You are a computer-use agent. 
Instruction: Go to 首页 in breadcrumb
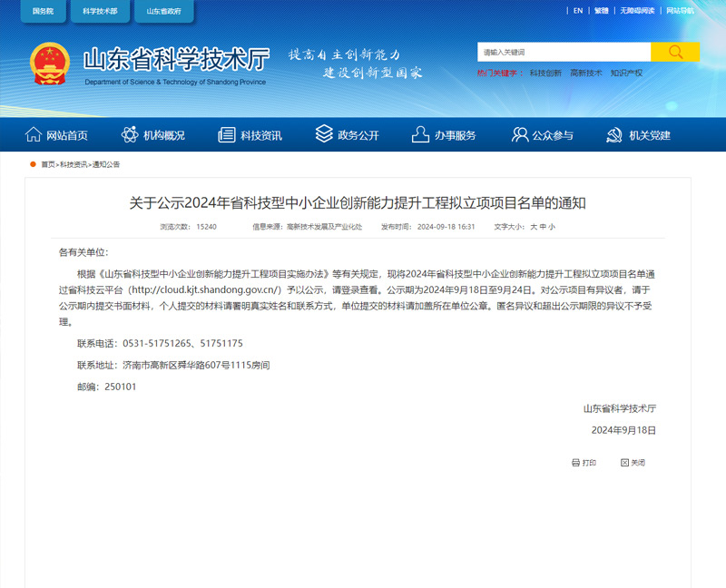48,164
